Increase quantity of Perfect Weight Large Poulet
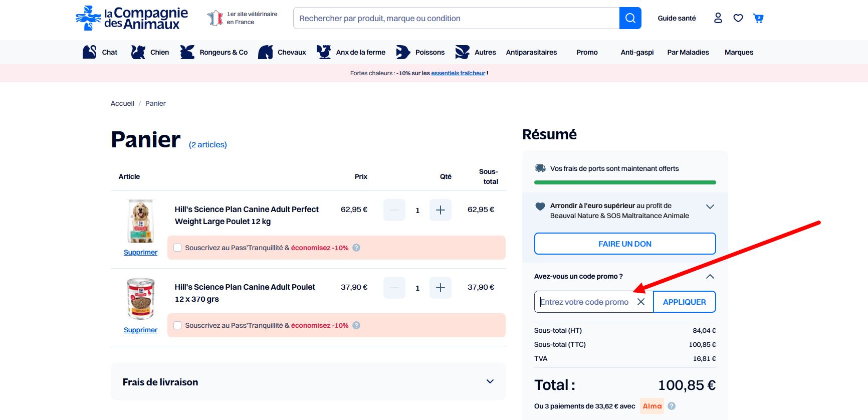Image resolution: width=868 pixels, height=420 pixels. tap(441, 210)
